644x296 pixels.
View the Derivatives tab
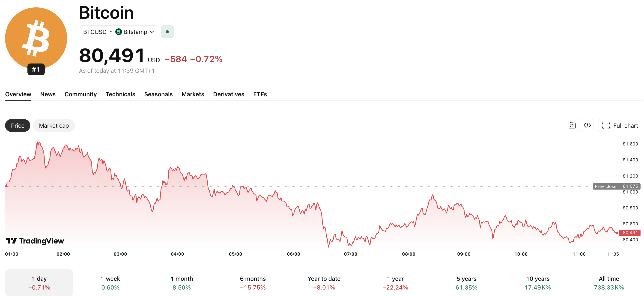tap(229, 94)
